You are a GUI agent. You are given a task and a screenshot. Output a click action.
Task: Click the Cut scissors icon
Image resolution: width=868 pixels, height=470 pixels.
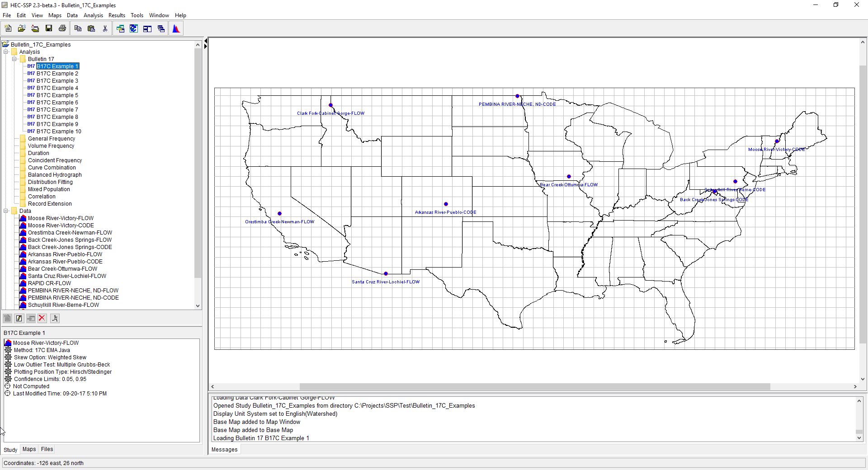pyautogui.click(x=105, y=28)
